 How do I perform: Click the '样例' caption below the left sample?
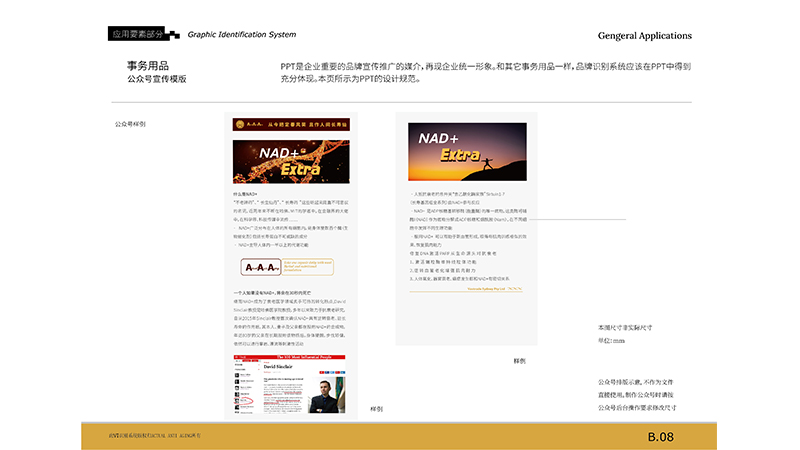click(x=377, y=409)
